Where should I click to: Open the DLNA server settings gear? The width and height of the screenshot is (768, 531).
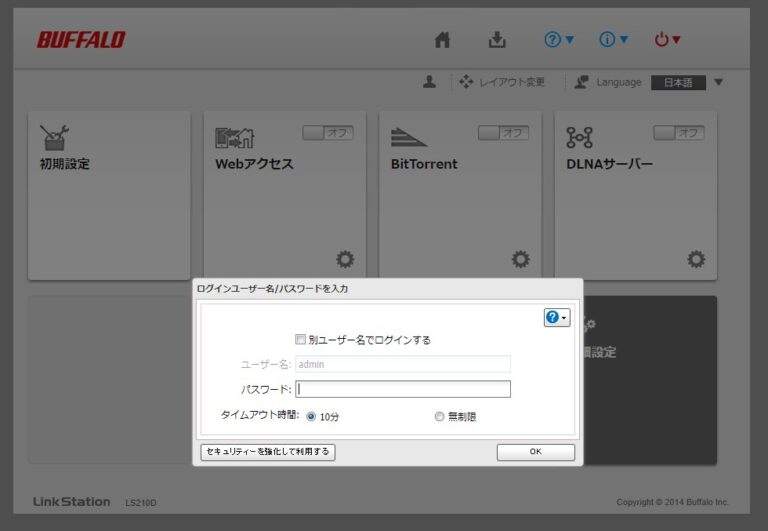point(696,260)
